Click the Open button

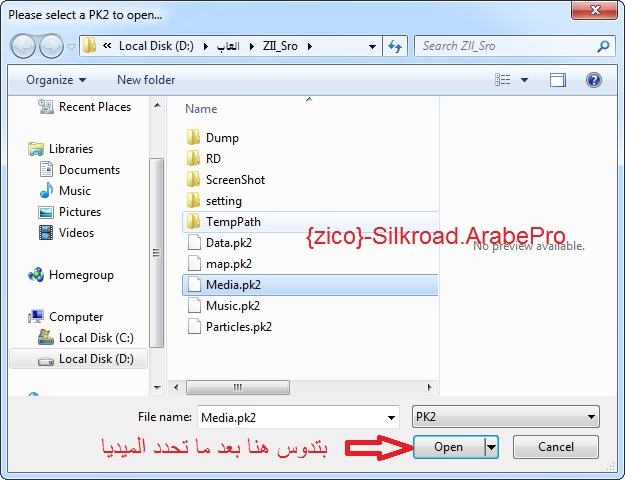coord(449,447)
